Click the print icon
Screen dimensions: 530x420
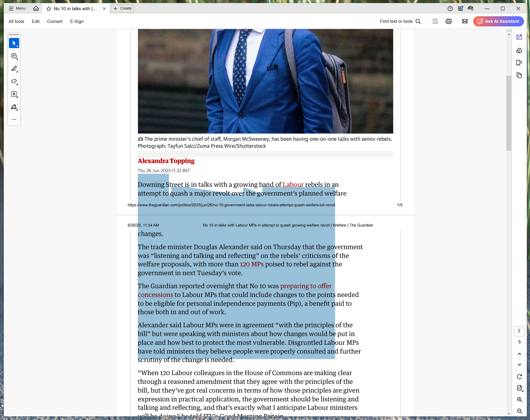point(448,21)
